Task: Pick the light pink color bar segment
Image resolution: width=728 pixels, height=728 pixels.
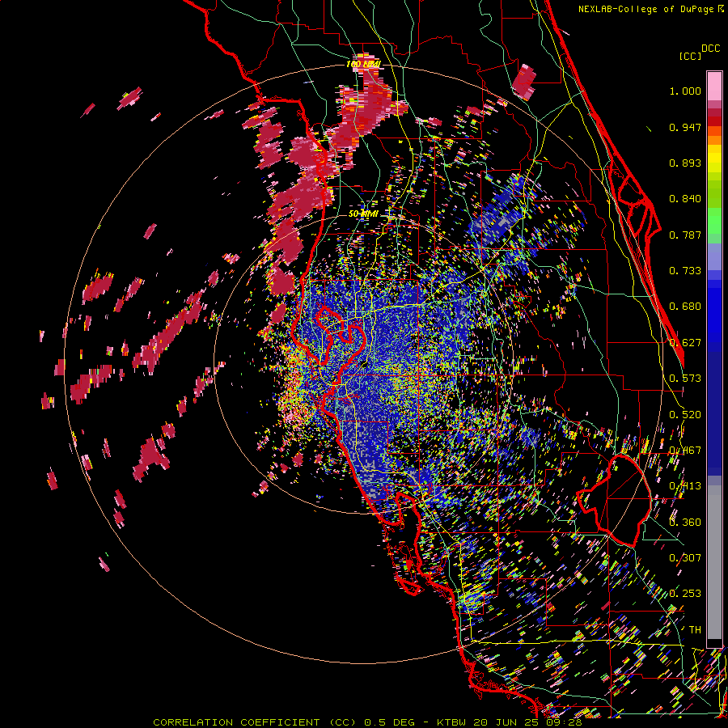Action: pyautogui.click(x=714, y=87)
